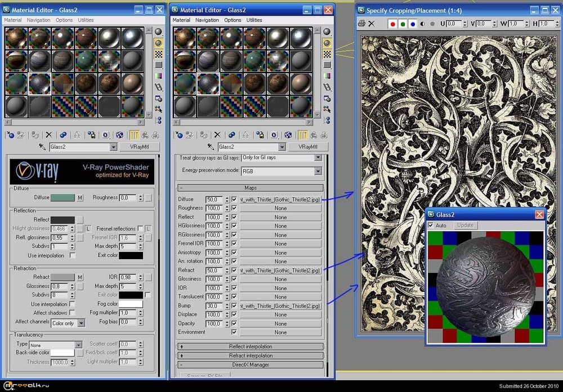The image size is (563, 392).
Task: Open Navigation menu in right Material Editor
Action: (207, 20)
